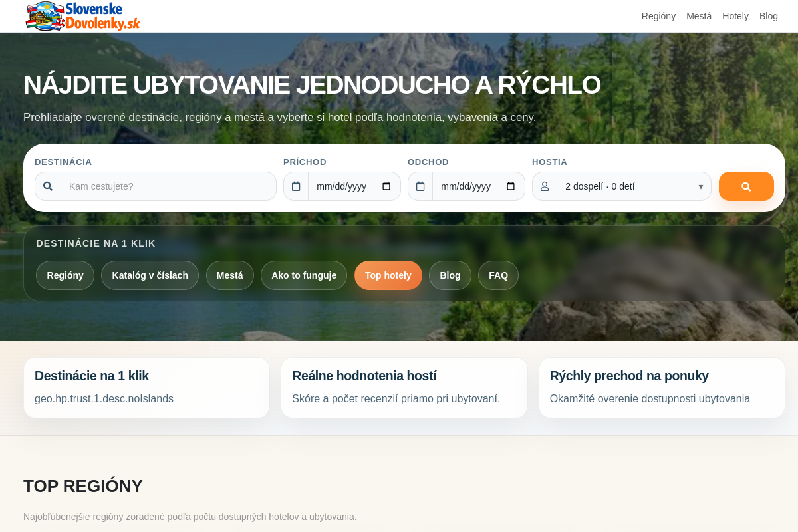Click the text geo.hp.trust.1.desc.noIslands
This screenshot has height=532, width=798.
pos(104,399)
